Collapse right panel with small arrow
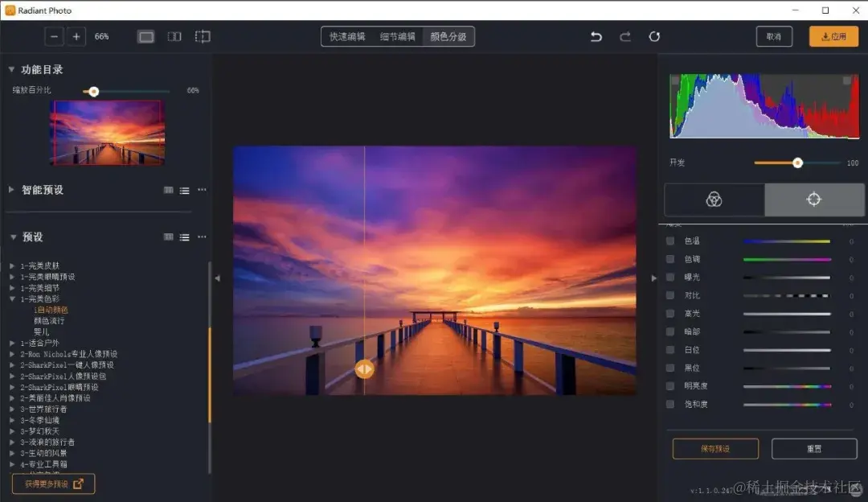The image size is (868, 502). click(x=653, y=278)
